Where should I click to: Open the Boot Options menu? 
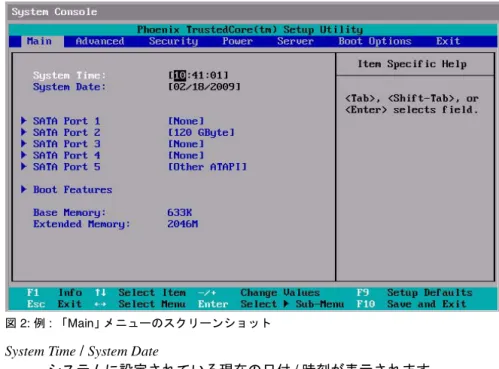click(375, 41)
